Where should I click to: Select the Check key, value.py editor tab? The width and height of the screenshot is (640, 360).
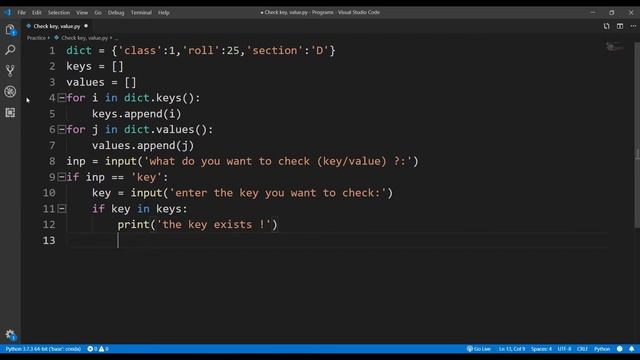(x=57, y=26)
